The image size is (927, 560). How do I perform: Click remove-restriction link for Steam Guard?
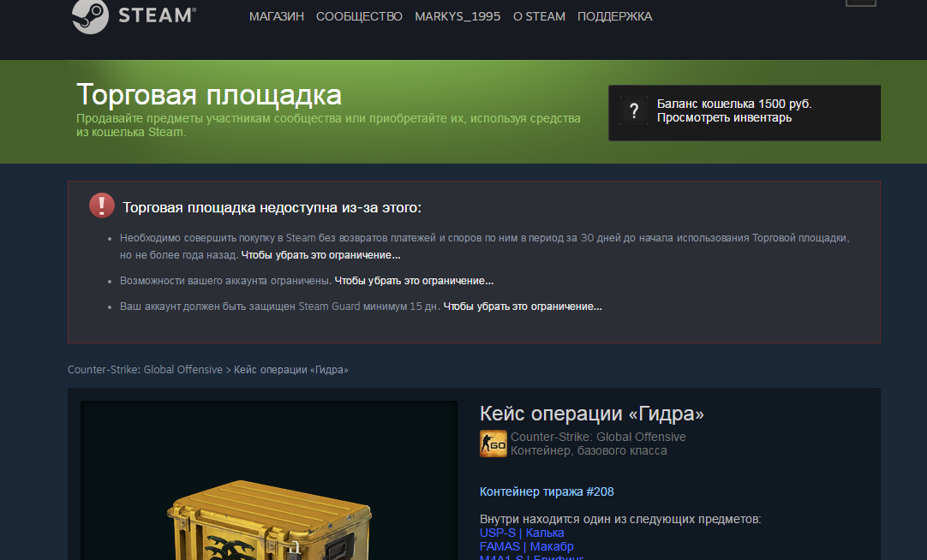(523, 307)
